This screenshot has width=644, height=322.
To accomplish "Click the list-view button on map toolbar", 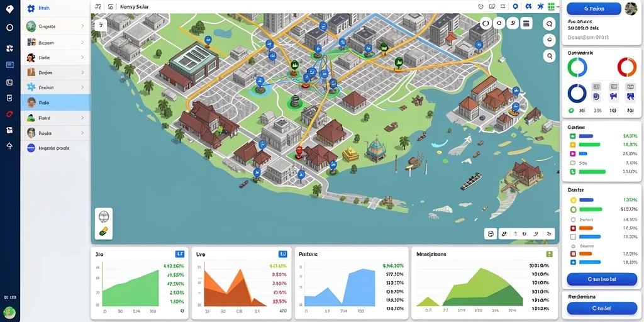I will [x=526, y=23].
